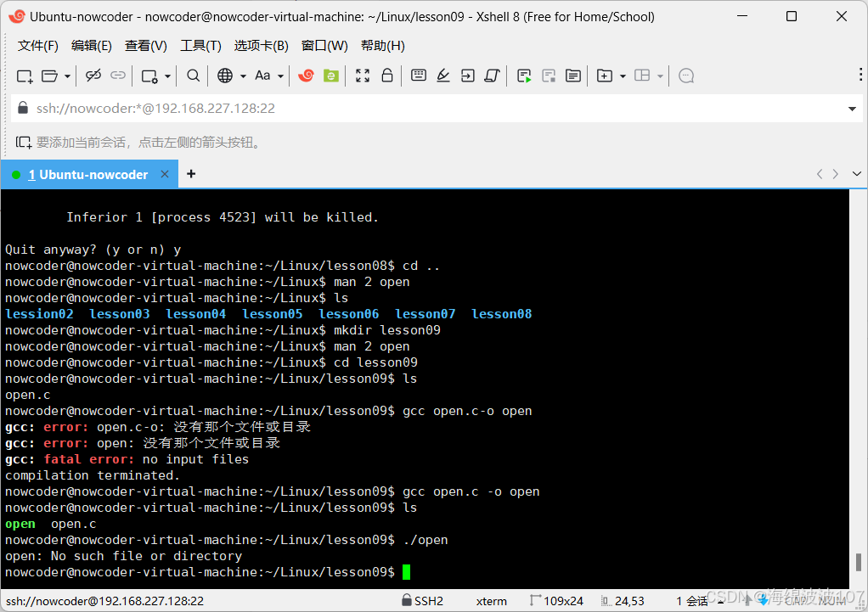The image size is (868, 612).
Task: Open the session Properties icon
Action: 149,76
